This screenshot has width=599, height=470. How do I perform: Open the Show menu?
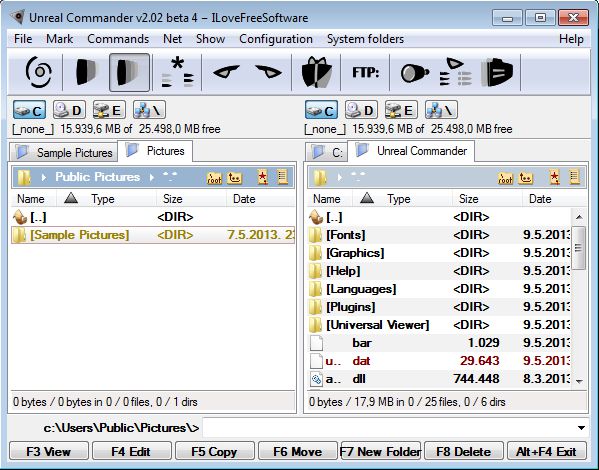[x=210, y=39]
